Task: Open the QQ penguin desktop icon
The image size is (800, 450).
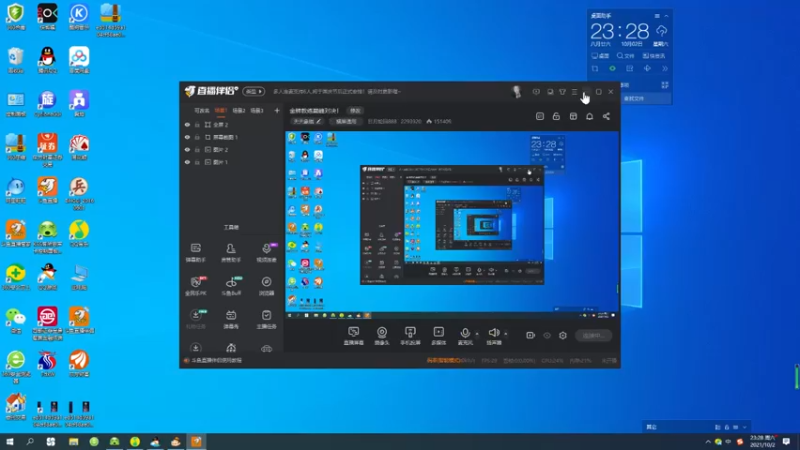Action: 47,60
